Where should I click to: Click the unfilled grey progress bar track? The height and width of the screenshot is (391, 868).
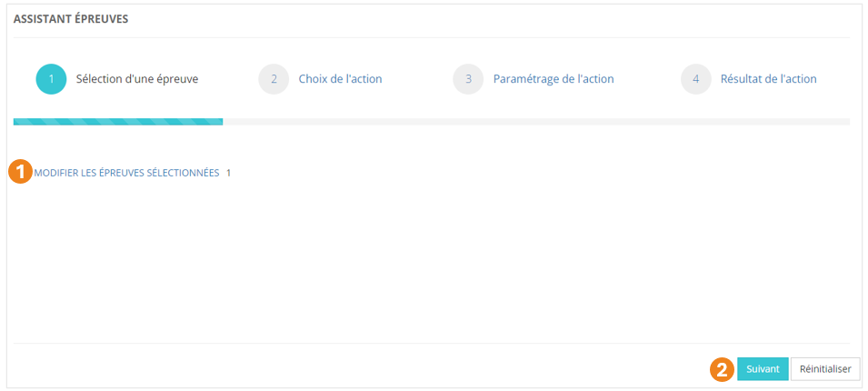tap(536, 121)
